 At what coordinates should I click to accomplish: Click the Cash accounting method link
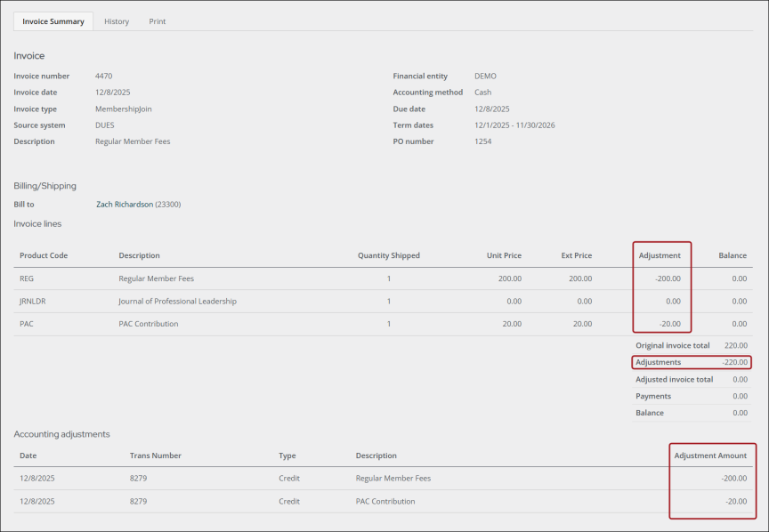482,93
